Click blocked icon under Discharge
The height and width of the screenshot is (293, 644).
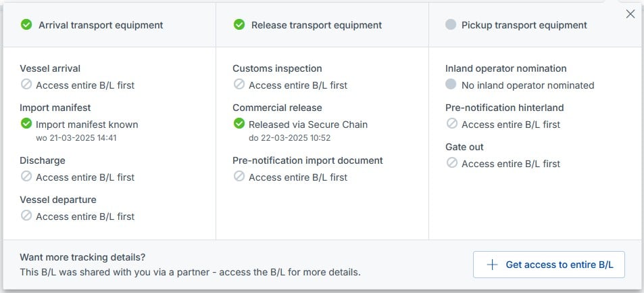[x=26, y=177]
